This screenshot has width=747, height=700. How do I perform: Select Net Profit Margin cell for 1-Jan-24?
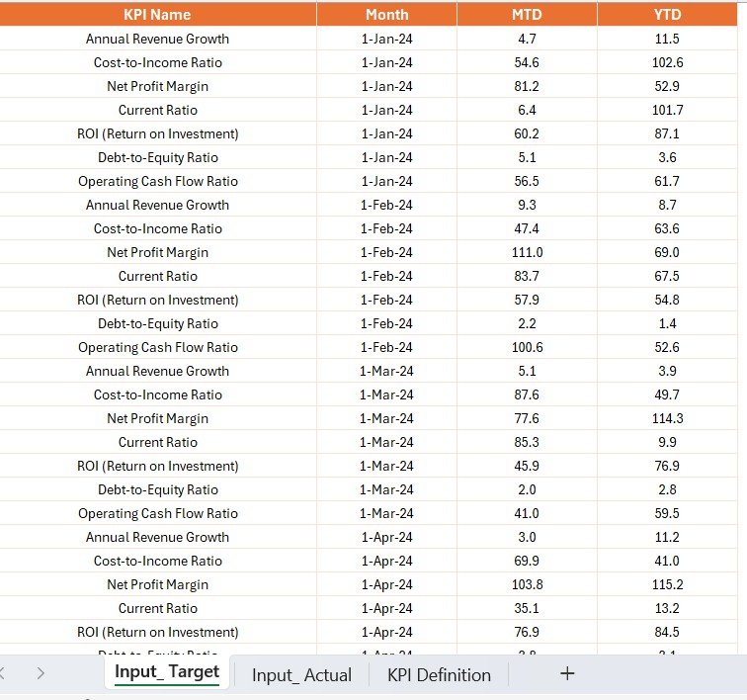(x=157, y=86)
